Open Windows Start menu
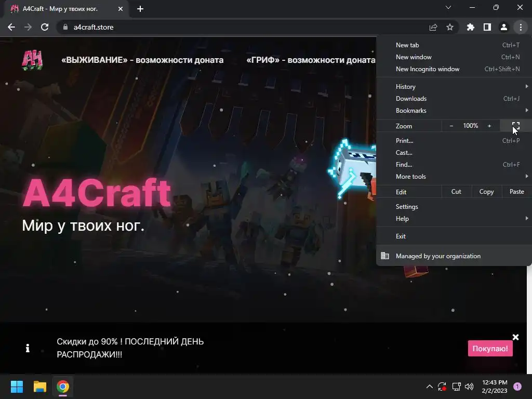 pos(17,387)
